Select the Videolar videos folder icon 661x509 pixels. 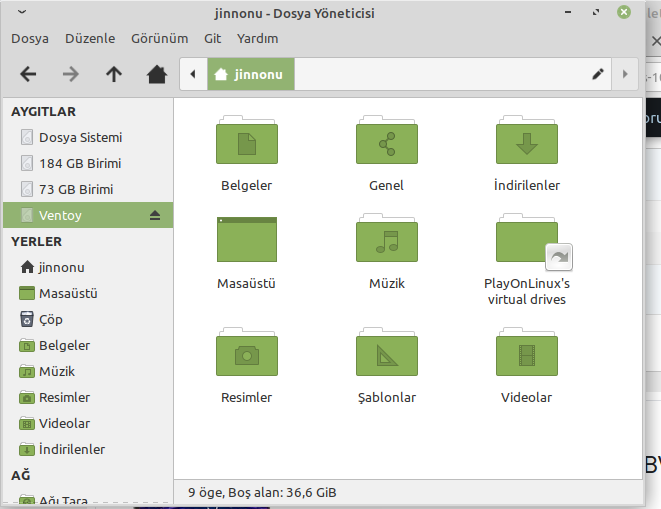pos(527,352)
